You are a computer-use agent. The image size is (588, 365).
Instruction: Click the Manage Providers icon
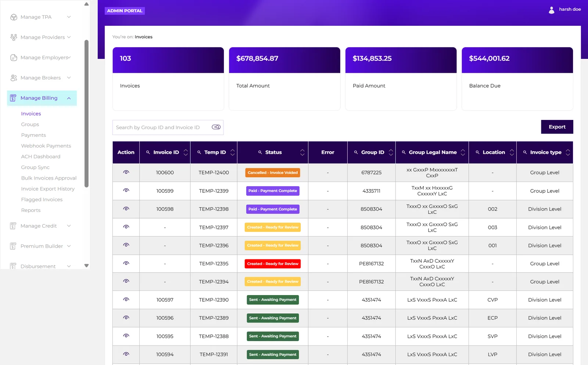14,37
